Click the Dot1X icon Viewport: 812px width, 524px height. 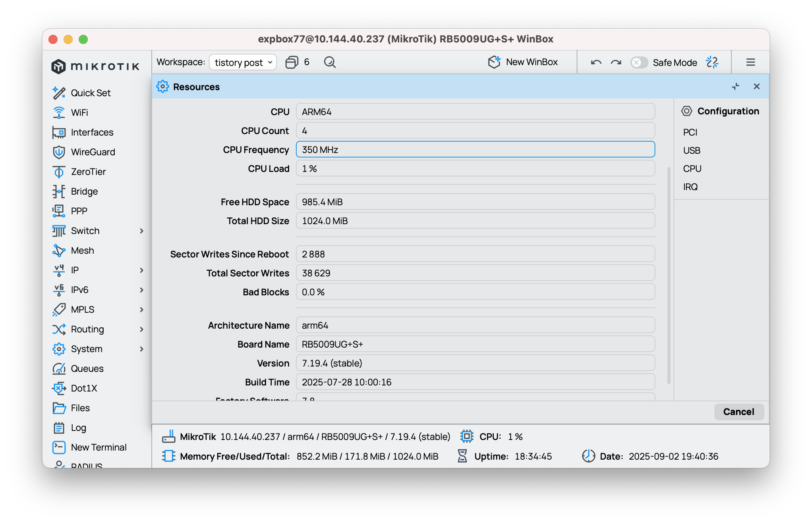(x=59, y=388)
